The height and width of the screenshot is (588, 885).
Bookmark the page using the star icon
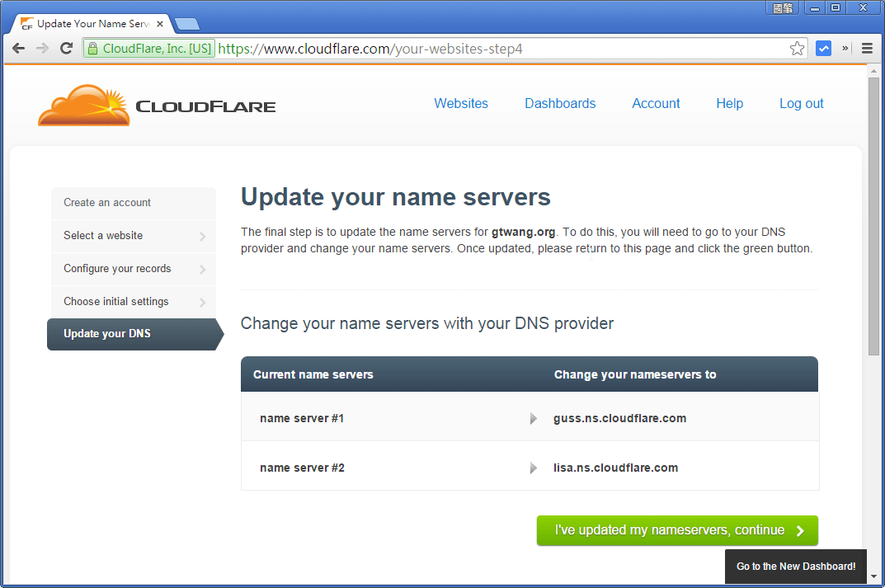coord(797,48)
